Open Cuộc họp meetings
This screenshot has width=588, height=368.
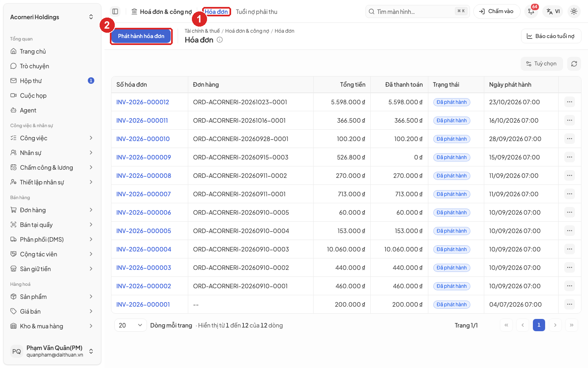(52, 96)
